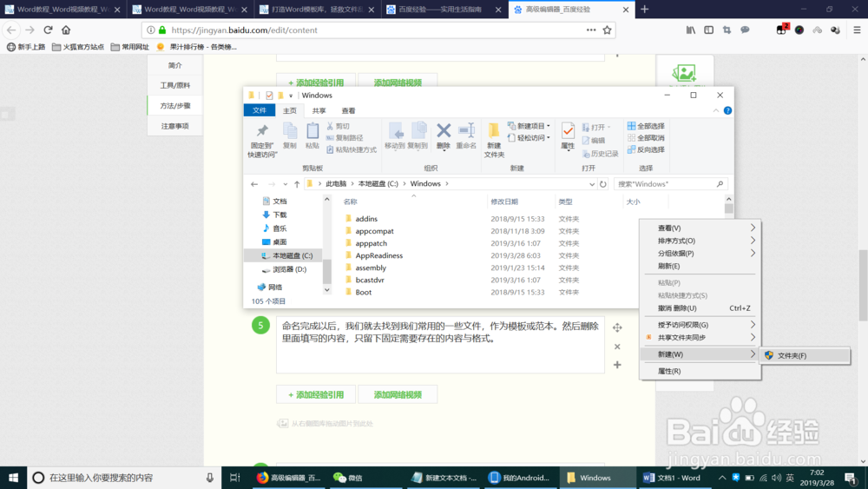Click the X delete icon beside step 5
The width and height of the screenshot is (868, 489).
tap(617, 347)
